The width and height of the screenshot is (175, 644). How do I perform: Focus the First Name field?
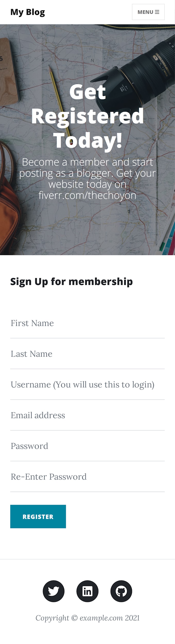coord(87,323)
